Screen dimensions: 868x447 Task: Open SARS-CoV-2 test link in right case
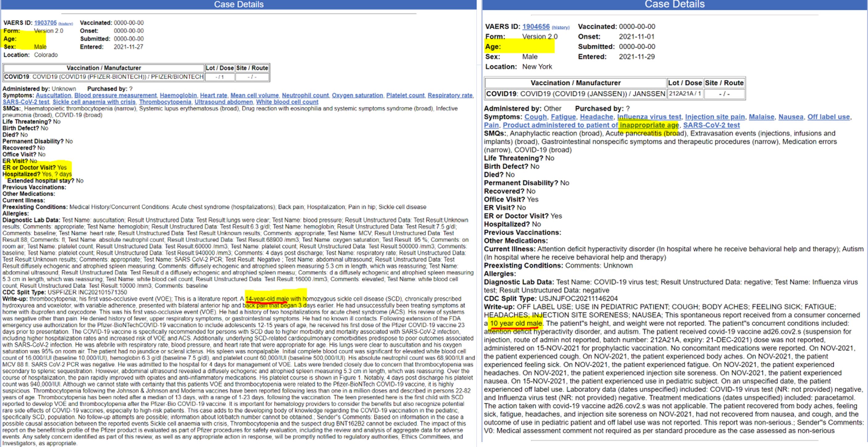[x=711, y=125]
